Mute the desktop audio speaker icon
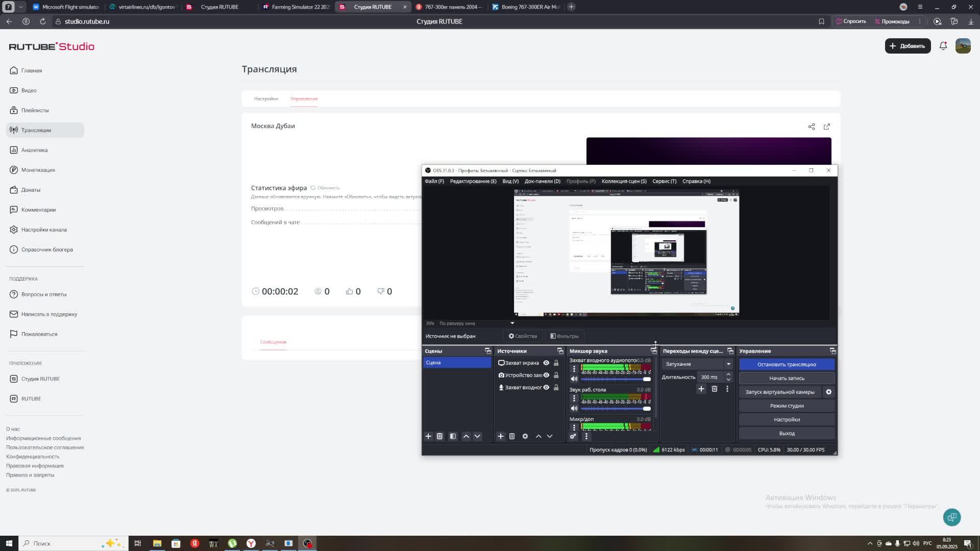The image size is (980, 551). pyautogui.click(x=574, y=408)
